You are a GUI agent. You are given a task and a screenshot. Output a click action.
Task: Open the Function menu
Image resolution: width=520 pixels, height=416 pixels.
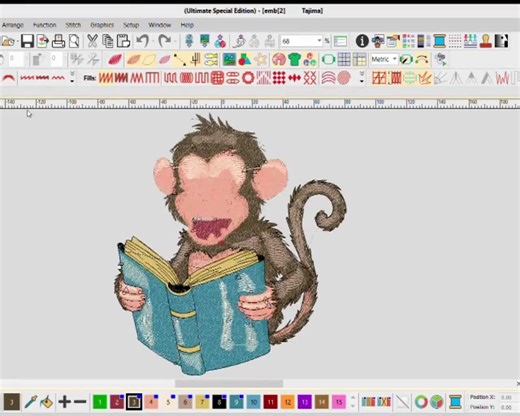point(44,25)
